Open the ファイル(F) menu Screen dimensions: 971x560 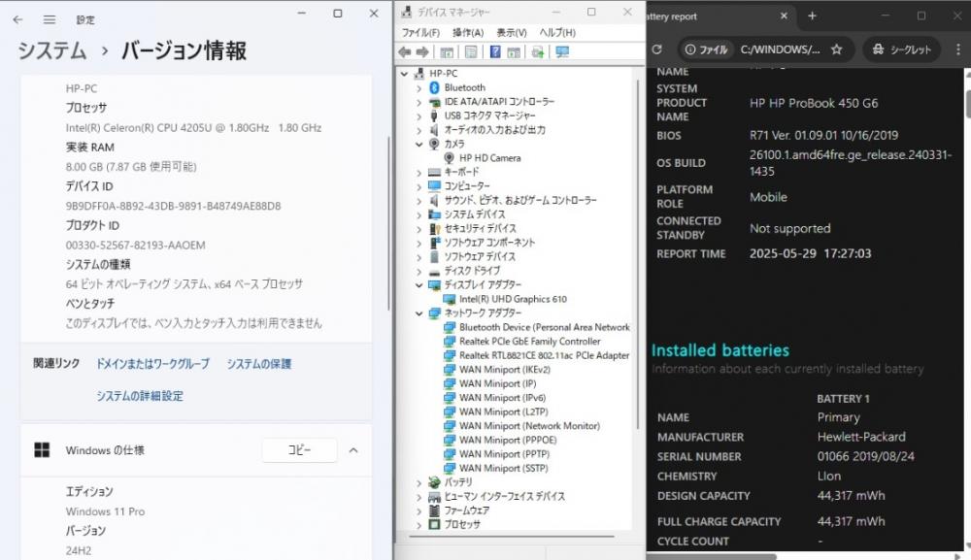pyautogui.click(x=420, y=32)
